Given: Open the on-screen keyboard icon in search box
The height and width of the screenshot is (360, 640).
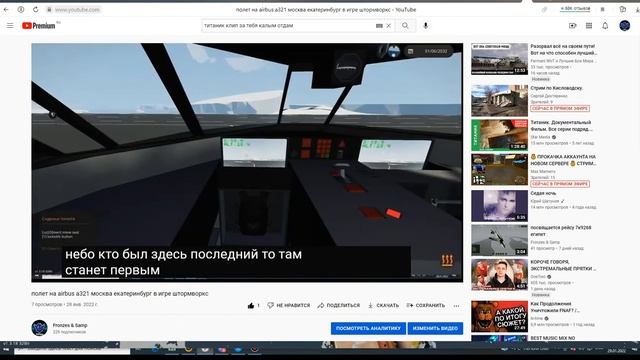Looking at the screenshot, I should coord(379,25).
